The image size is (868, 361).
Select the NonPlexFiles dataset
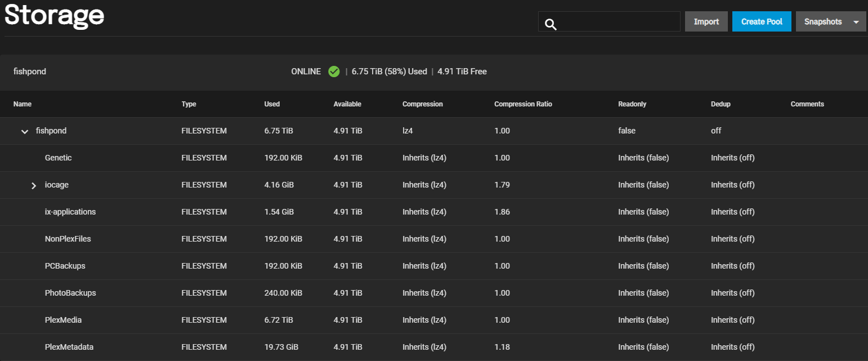pyautogui.click(x=68, y=239)
